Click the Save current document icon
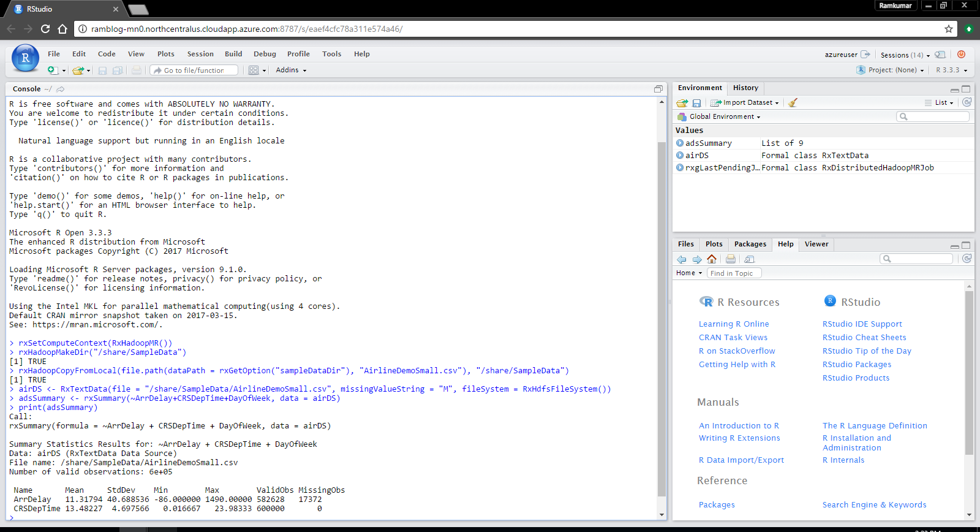Viewport: 980px width, 532px height. (x=102, y=70)
